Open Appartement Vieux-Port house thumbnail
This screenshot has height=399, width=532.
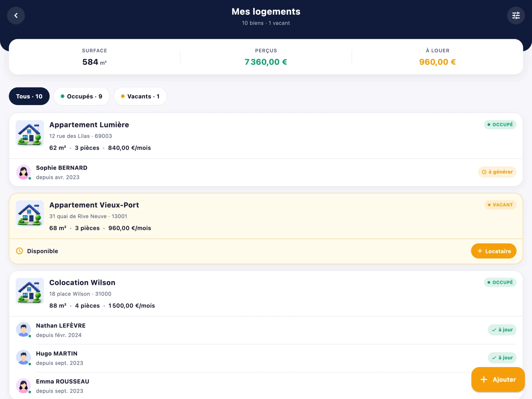(30, 213)
